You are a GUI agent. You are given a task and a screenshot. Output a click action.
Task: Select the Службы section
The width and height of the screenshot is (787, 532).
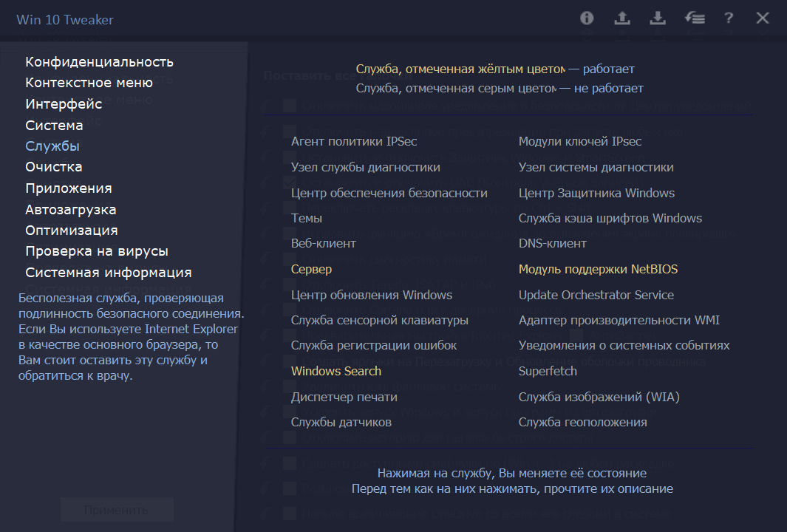point(52,146)
